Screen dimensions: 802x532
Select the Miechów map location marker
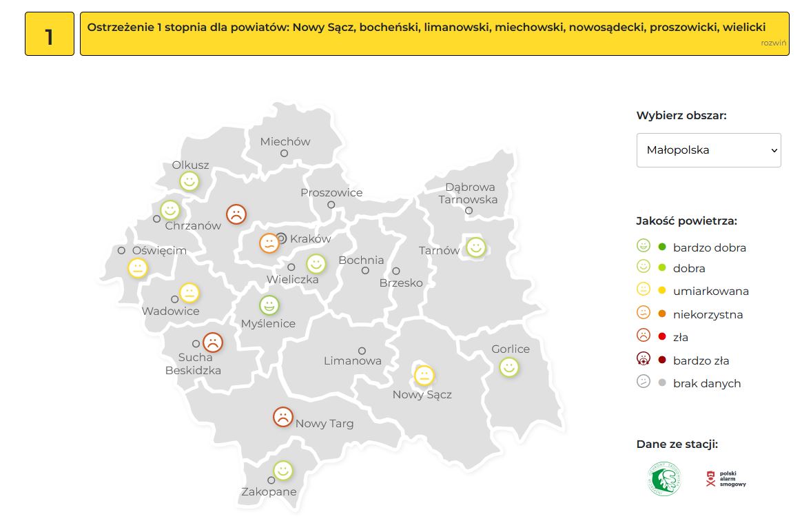[284, 154]
